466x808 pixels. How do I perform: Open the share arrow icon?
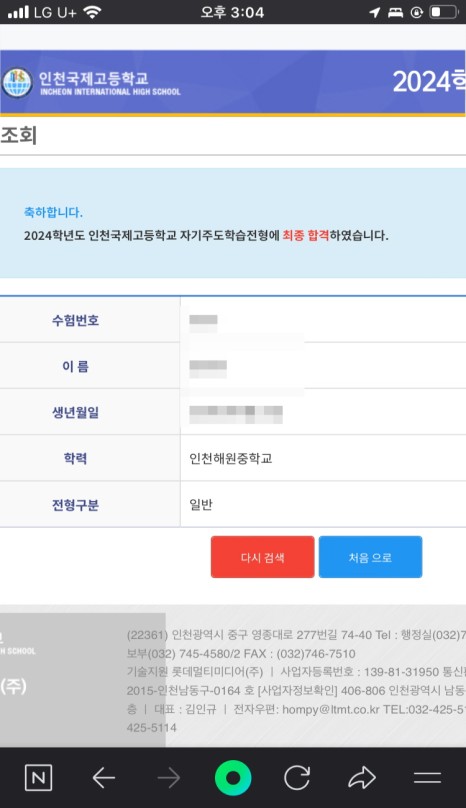(362, 778)
